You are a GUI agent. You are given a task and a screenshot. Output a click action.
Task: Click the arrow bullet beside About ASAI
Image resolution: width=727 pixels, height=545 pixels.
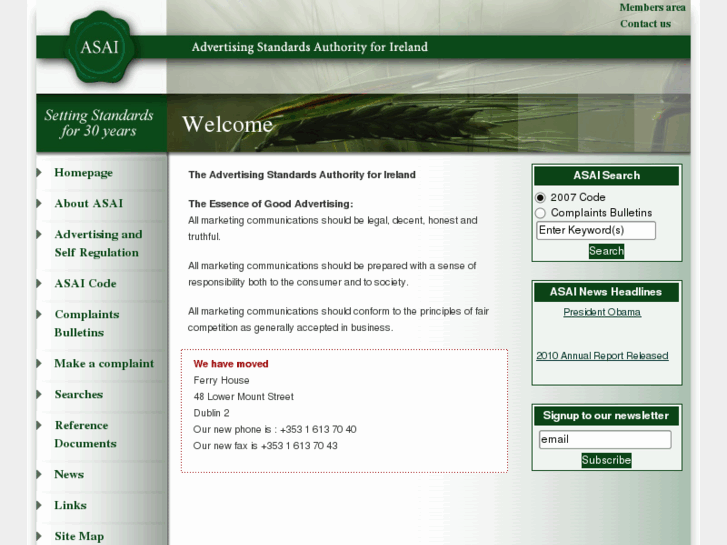[x=39, y=203]
